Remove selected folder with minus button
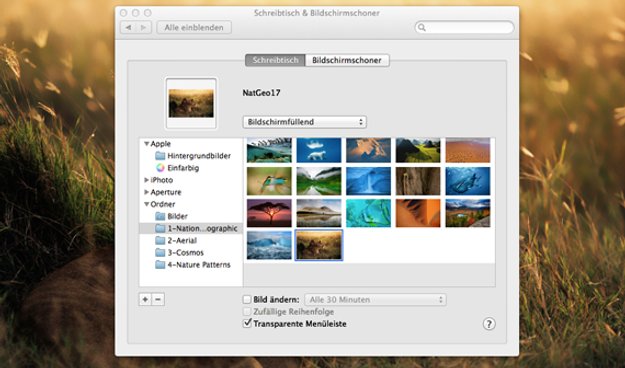Screen dimensions: 625x368 [158, 299]
